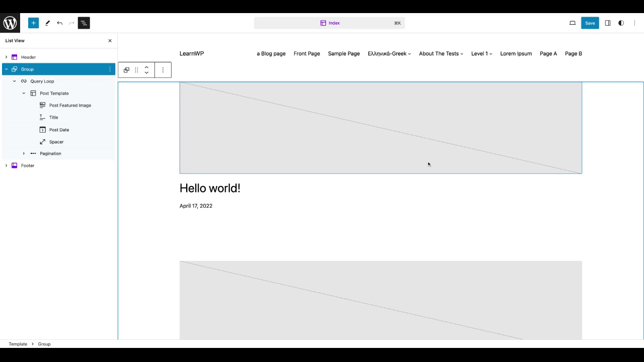Click the April 17, 2022 post date
The width and height of the screenshot is (644, 362).
coord(196,206)
